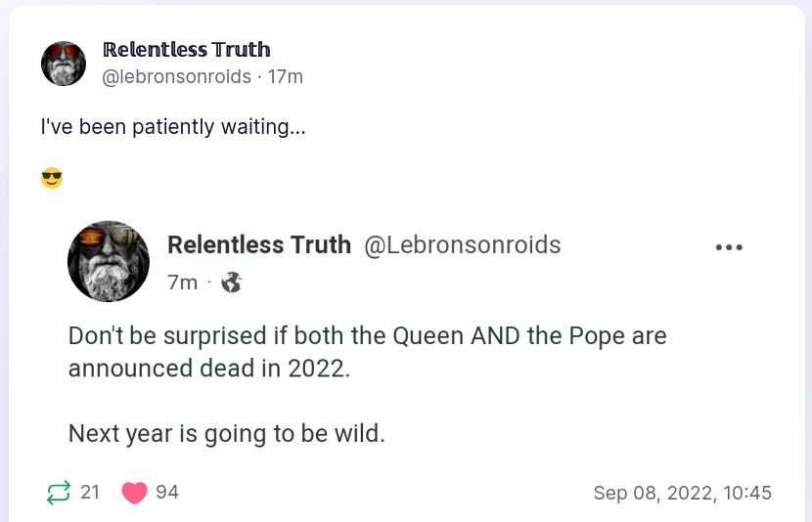Viewport: 812px width, 522px height.
Task: View the 21 reposts count
Action: click(90, 492)
